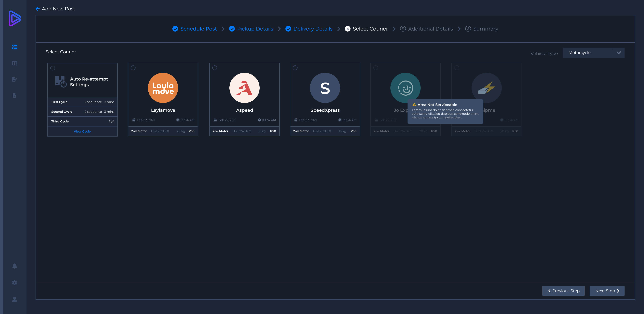The width and height of the screenshot is (644, 314).
Task: Click the Add New Post title
Action: 59,9
